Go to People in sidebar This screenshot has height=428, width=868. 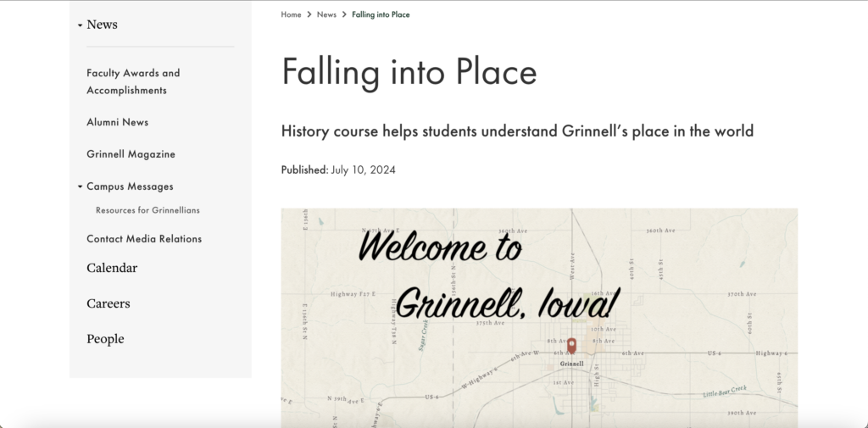coord(105,339)
